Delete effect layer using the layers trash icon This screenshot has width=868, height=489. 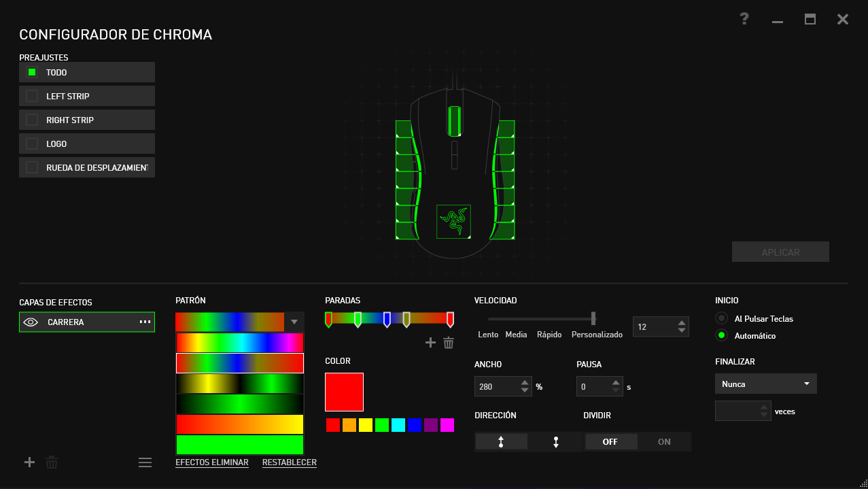click(x=52, y=462)
